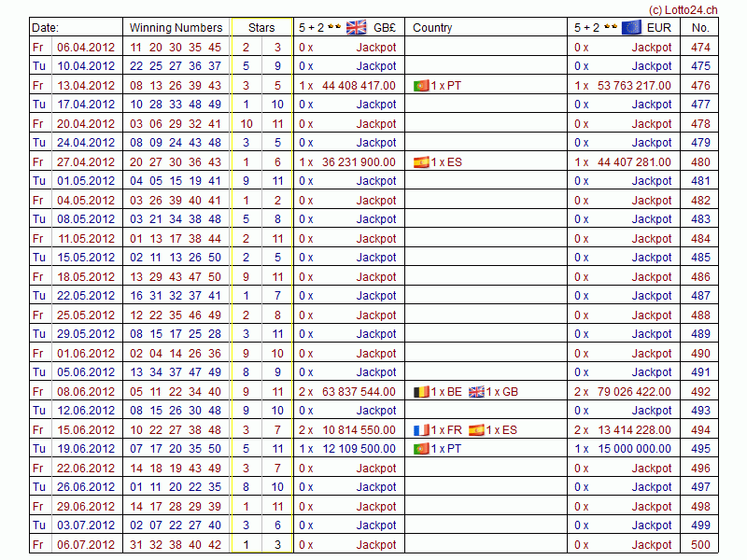
Task: Click the 'Date:' column header
Action: 45,28
